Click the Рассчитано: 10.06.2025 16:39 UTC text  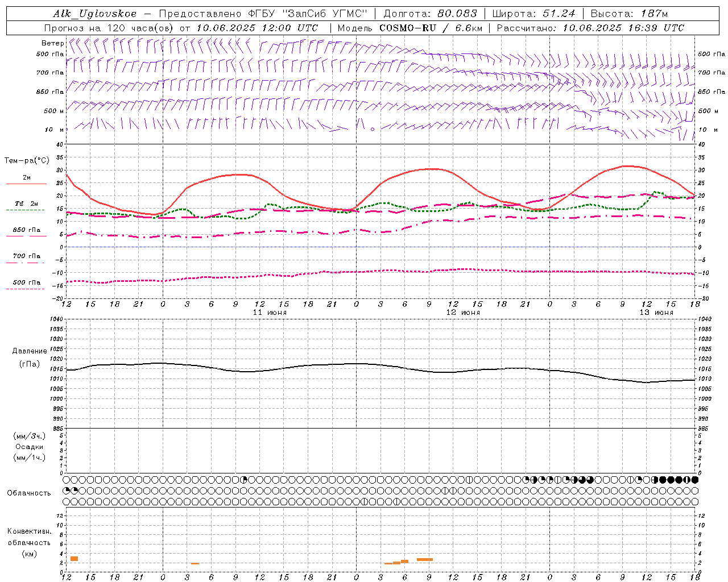point(590,28)
